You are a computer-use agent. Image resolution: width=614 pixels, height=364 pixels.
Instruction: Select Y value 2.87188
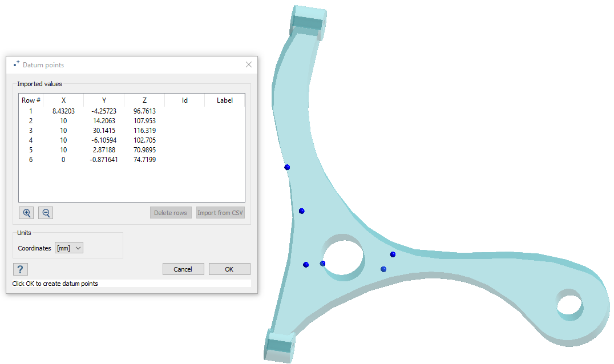coord(104,150)
